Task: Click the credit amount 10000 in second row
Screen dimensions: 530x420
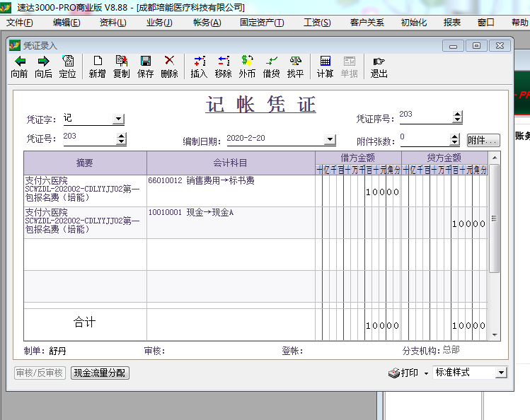Action: click(x=469, y=224)
